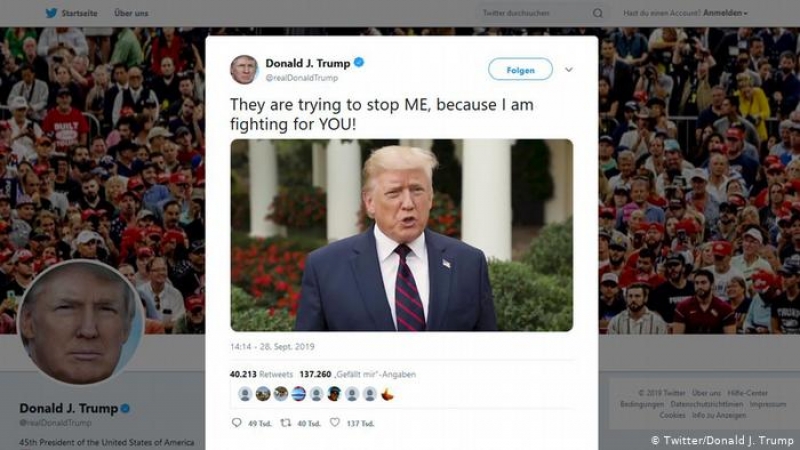800x450 pixels.
Task: Open the 14:14 - 28. Sept. 2019 timestamp
Action: tap(272, 346)
